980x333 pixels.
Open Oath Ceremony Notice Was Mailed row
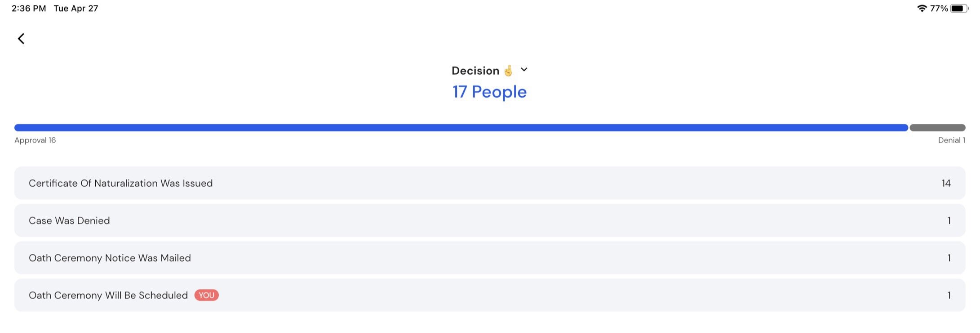(490, 258)
